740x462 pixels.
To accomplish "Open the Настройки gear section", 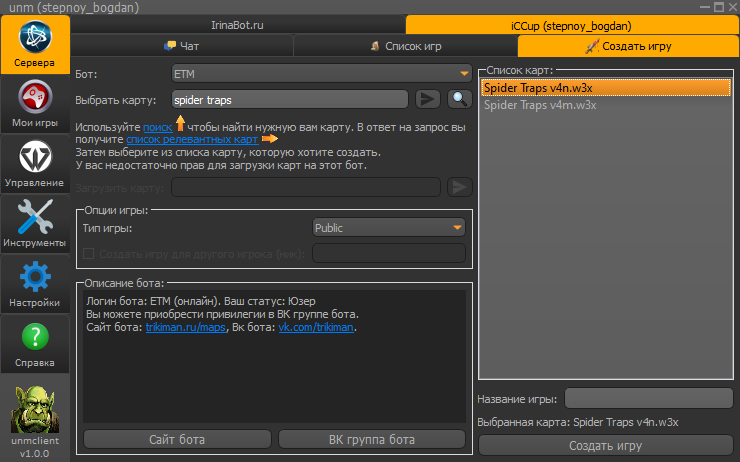I will 35,284.
